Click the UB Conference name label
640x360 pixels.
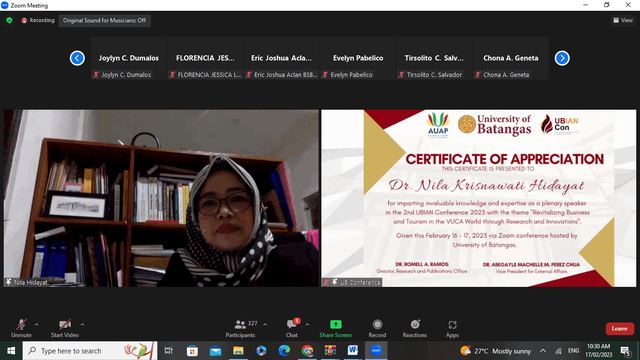pyautogui.click(x=352, y=282)
